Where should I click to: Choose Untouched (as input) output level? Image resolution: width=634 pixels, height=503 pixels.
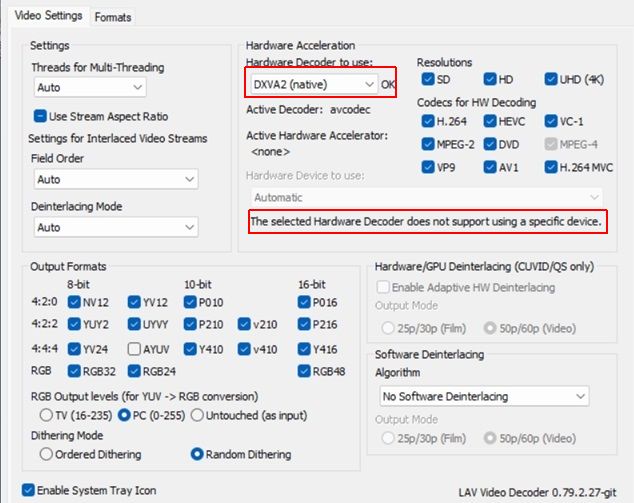197,414
